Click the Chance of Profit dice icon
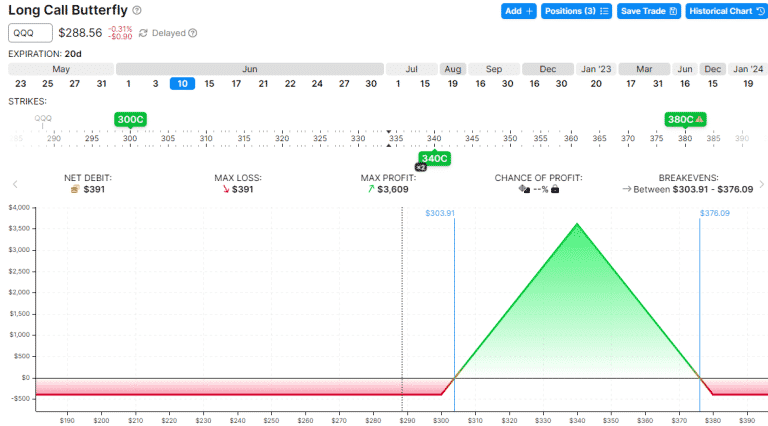The width and height of the screenshot is (768, 426). tap(524, 189)
